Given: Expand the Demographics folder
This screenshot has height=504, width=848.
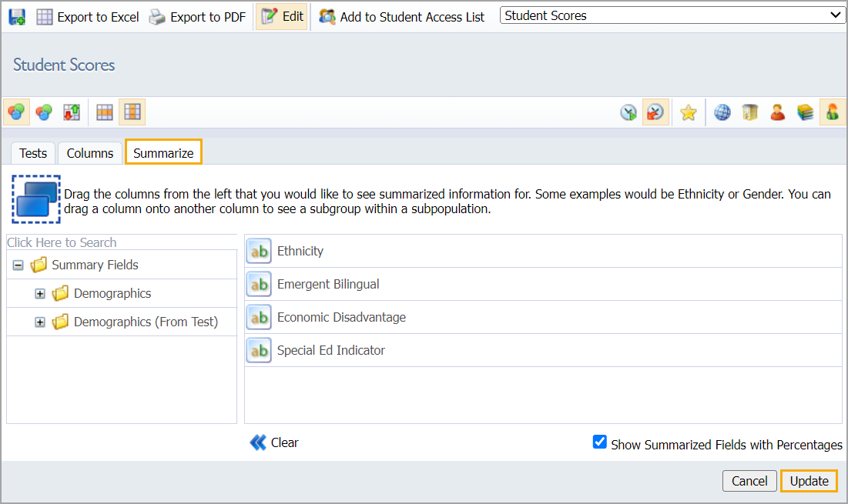Looking at the screenshot, I should point(40,294).
